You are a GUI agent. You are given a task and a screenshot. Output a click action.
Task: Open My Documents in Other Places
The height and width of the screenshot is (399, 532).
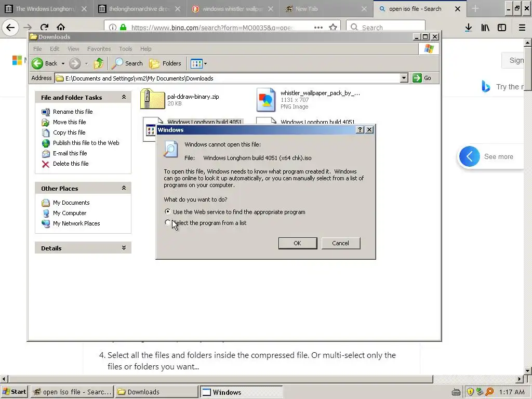click(71, 203)
